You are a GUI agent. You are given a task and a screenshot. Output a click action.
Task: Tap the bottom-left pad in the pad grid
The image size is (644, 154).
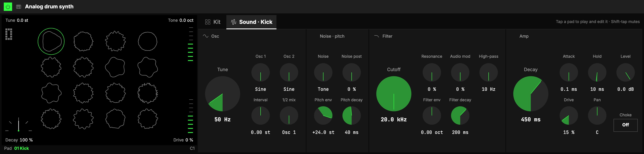click(51, 119)
